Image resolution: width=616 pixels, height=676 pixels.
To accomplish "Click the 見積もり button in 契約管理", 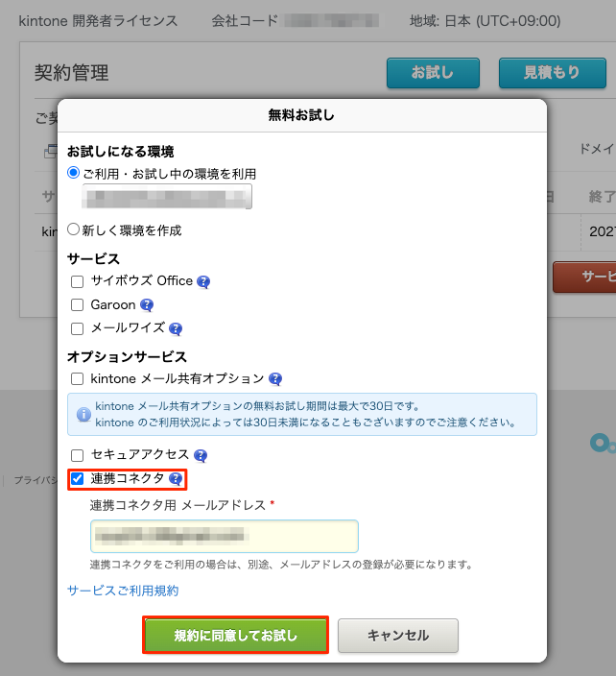I will pyautogui.click(x=553, y=73).
